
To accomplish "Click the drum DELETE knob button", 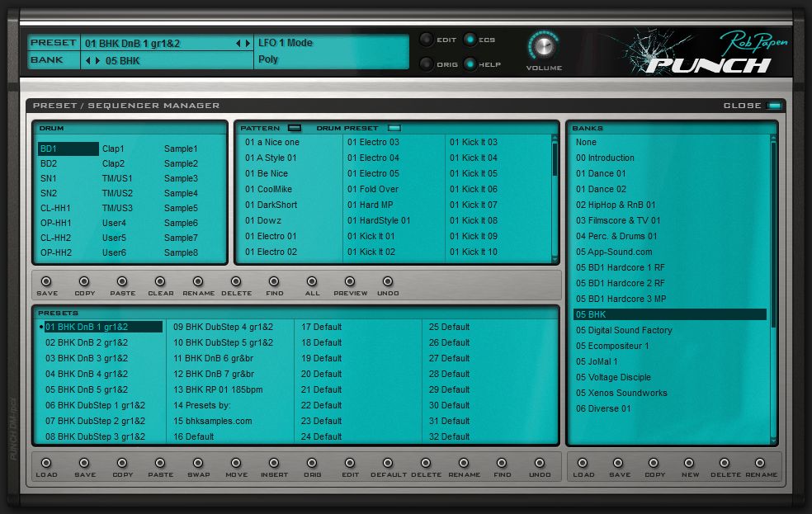I will [x=236, y=281].
